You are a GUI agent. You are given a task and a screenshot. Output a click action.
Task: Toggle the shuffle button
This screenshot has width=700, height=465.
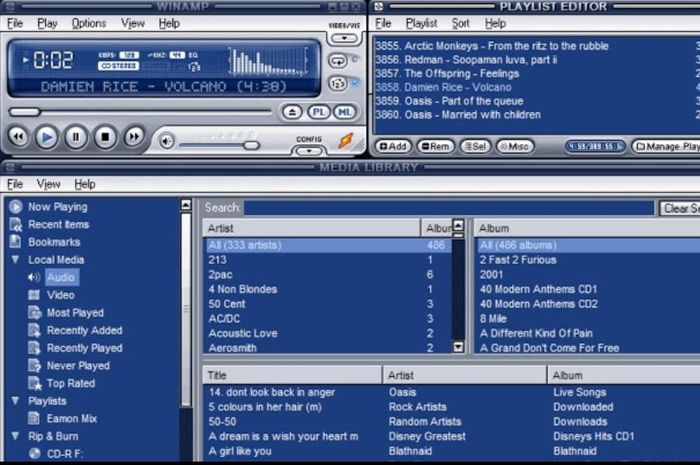(x=338, y=83)
